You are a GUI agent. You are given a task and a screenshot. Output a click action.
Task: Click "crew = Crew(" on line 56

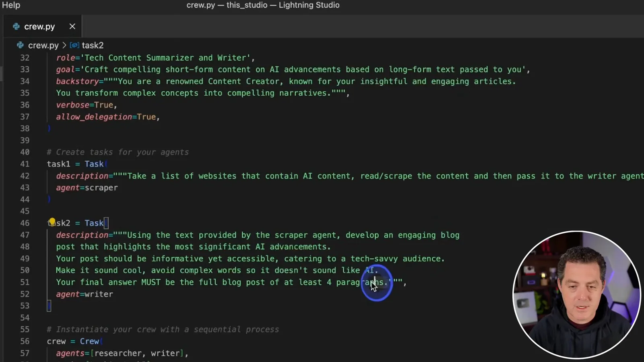click(x=74, y=341)
